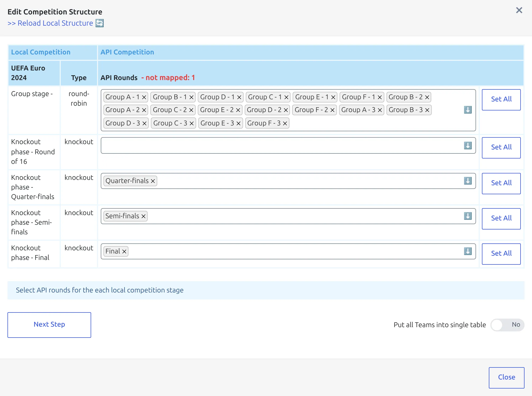
Task: Expand the Semi-finals rounds dropdown arrow
Action: 468,216
